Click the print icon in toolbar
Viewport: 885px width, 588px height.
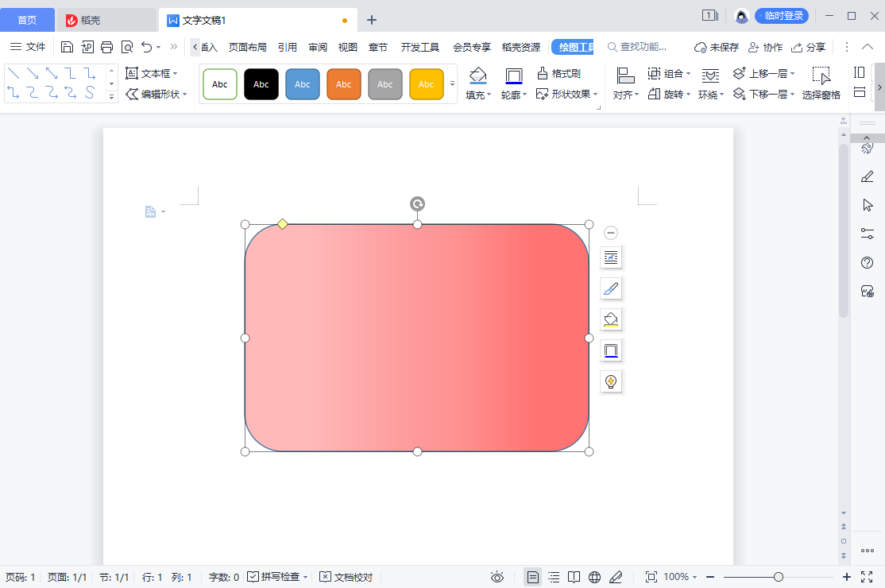coord(106,48)
